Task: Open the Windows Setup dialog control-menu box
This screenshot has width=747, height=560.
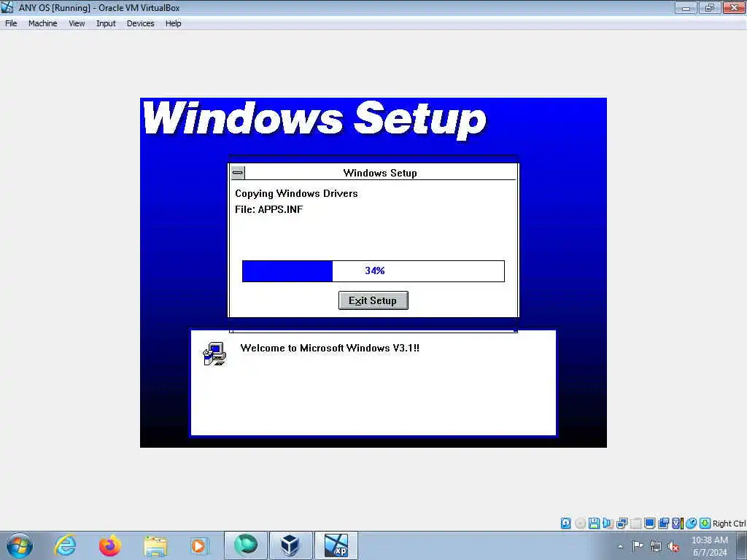Action: click(238, 172)
